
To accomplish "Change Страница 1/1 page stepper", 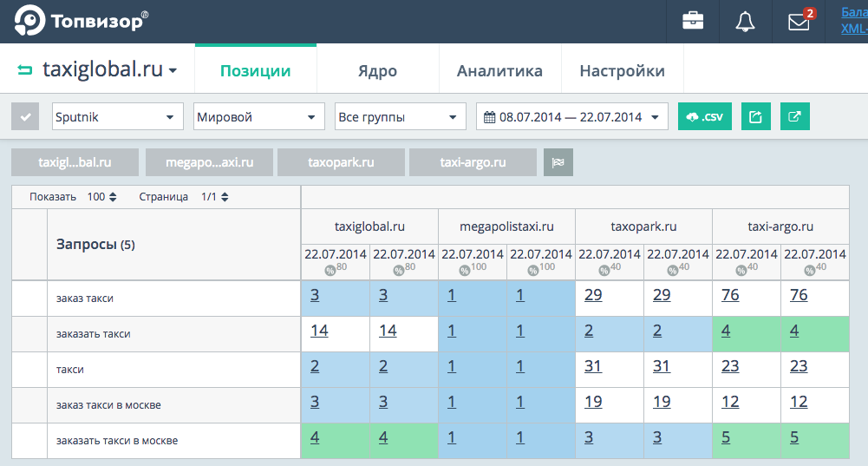I will tap(215, 197).
